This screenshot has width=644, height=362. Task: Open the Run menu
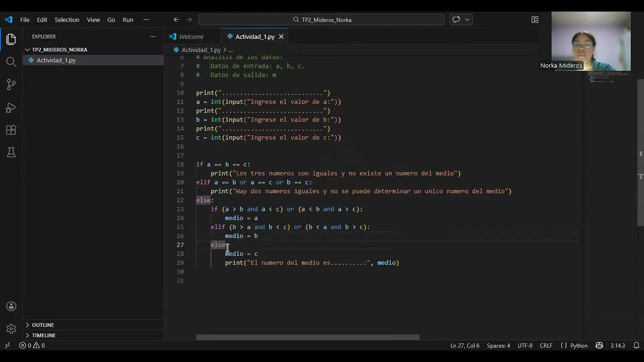[x=128, y=20]
